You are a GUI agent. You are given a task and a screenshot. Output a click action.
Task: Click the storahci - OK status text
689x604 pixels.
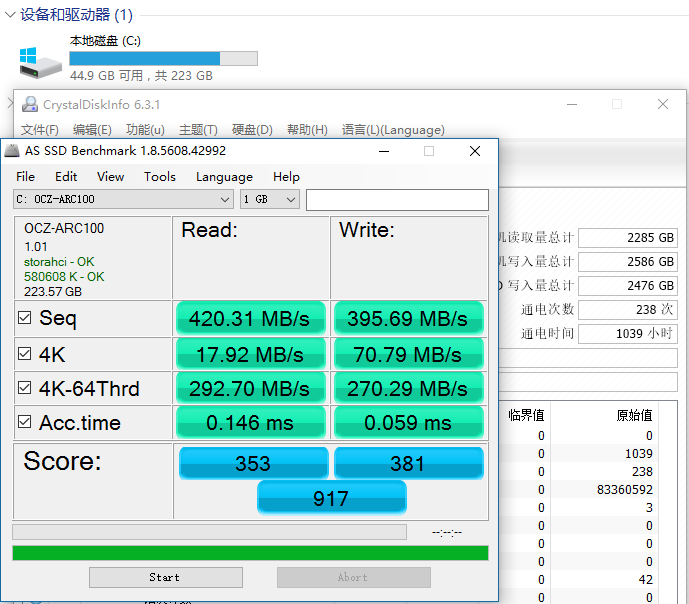click(x=59, y=262)
